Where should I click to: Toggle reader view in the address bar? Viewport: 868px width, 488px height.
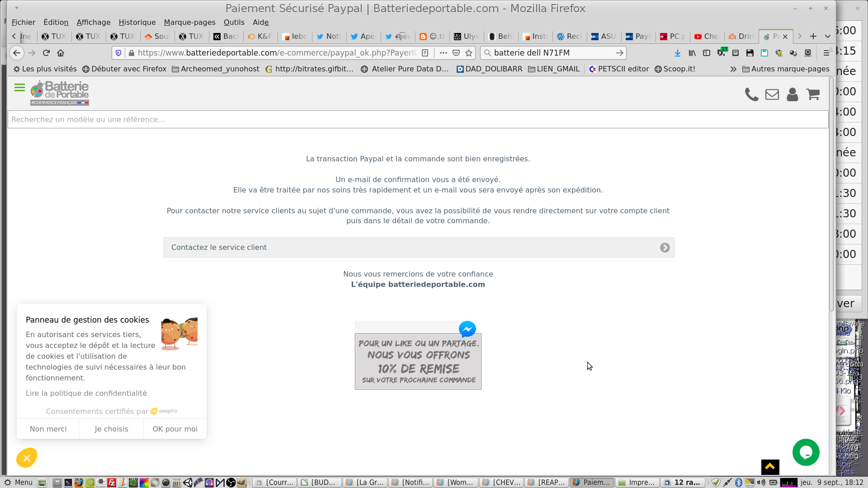pos(425,53)
